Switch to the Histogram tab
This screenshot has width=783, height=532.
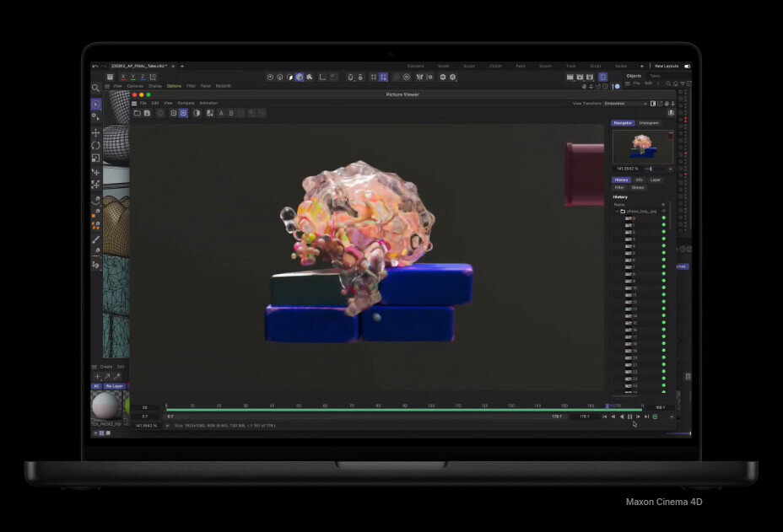pos(649,123)
